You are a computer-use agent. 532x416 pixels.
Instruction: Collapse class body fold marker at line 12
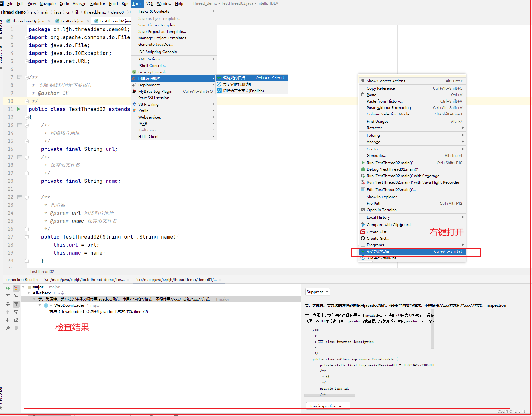pos(27,117)
